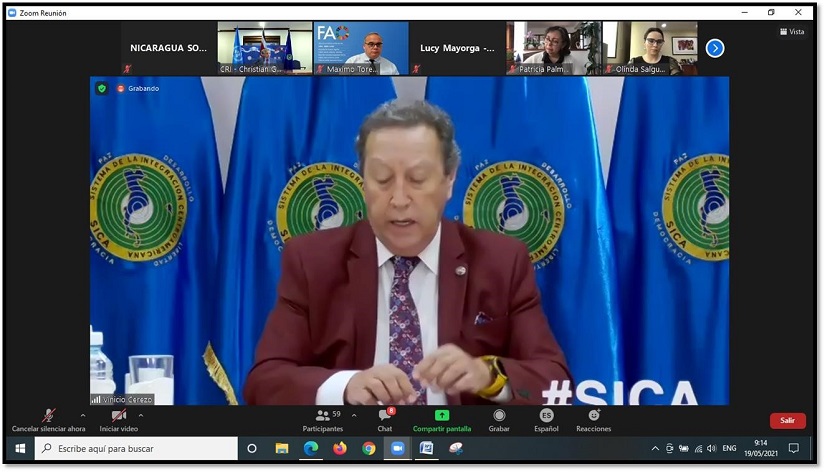Image resolution: width=825 pixels, height=472 pixels.
Task: Click ENG language indicator
Action: 729,448
